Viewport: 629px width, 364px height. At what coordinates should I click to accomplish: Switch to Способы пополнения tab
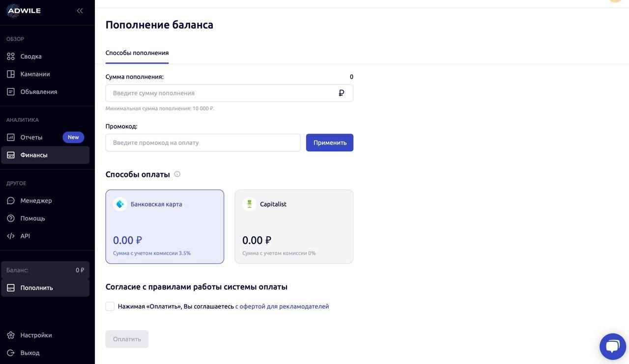point(137,53)
